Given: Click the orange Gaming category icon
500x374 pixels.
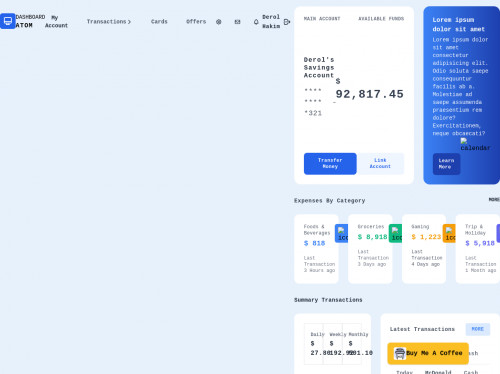Looking at the screenshot, I should coord(449,233).
